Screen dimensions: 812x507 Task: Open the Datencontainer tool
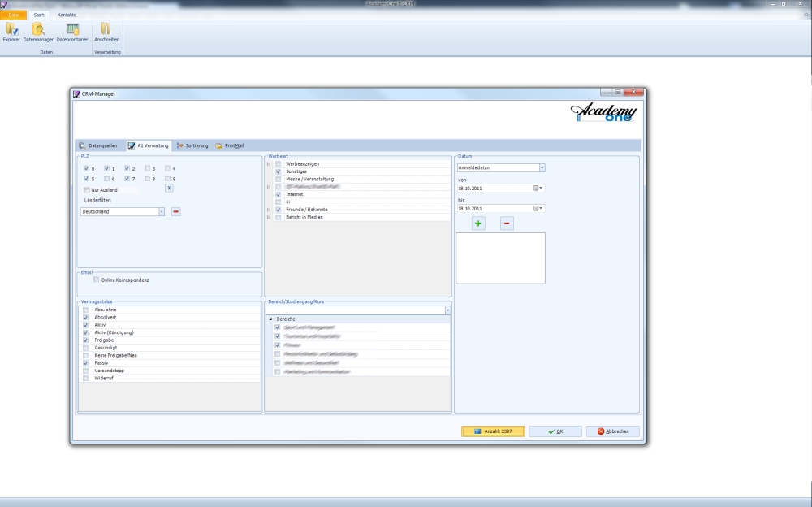(x=72, y=32)
